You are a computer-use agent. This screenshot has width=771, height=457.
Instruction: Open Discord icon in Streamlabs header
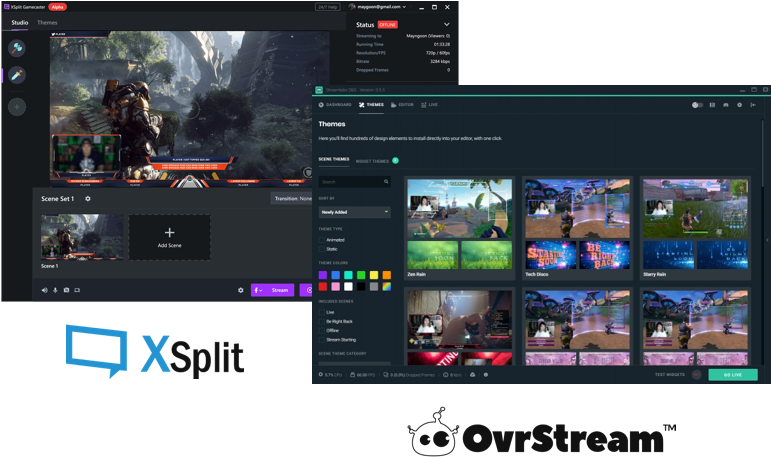coord(726,105)
